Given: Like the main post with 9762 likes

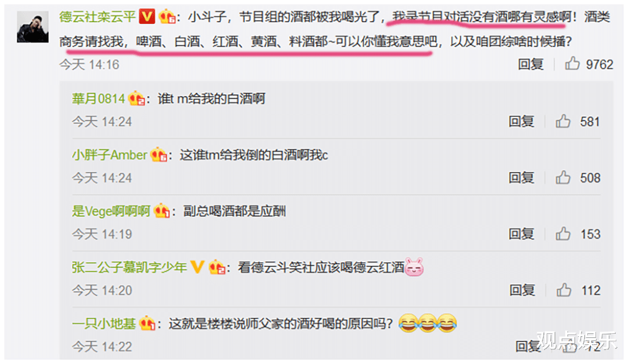Looking at the screenshot, I should (x=572, y=63).
